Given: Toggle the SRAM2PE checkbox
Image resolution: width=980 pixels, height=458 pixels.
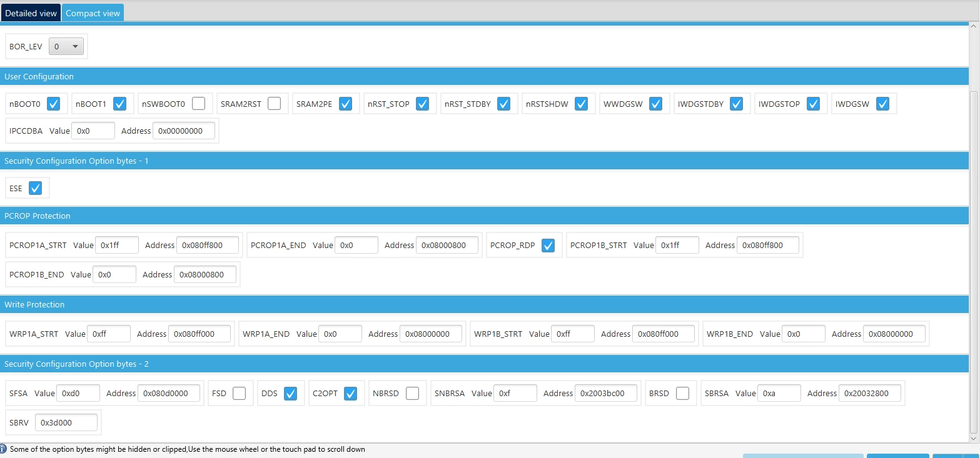Looking at the screenshot, I should click(x=345, y=104).
